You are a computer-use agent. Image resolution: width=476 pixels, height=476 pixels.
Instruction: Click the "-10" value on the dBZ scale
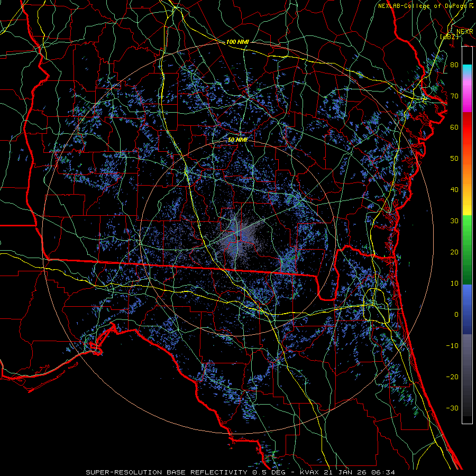point(452,345)
